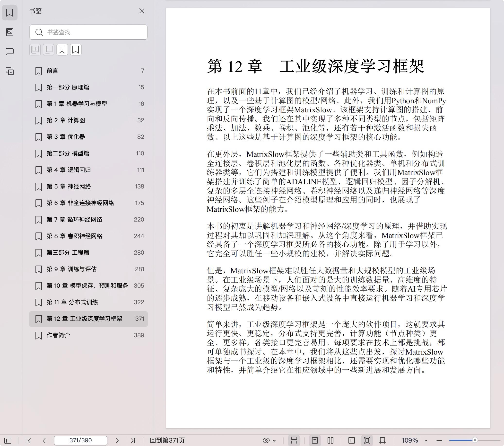Viewport: 504px width, 446px height.
Task: Open the eye-protection mode icon
Action: [266, 441]
